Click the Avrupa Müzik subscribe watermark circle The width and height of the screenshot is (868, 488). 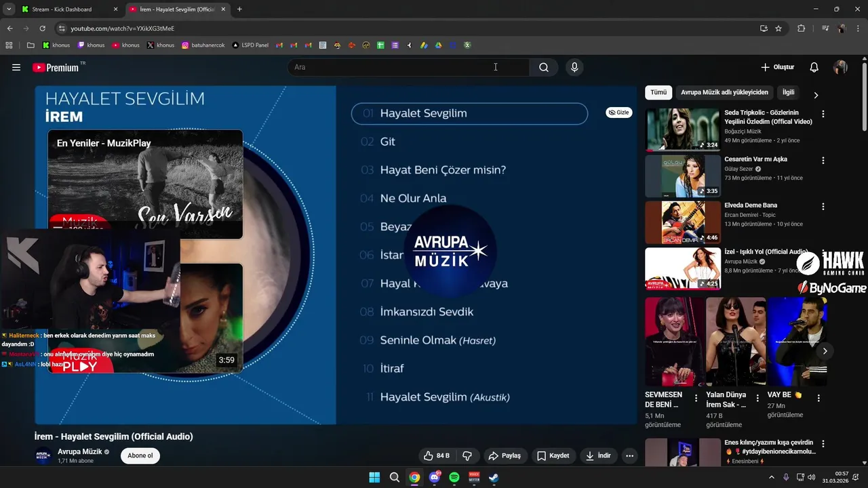point(450,251)
